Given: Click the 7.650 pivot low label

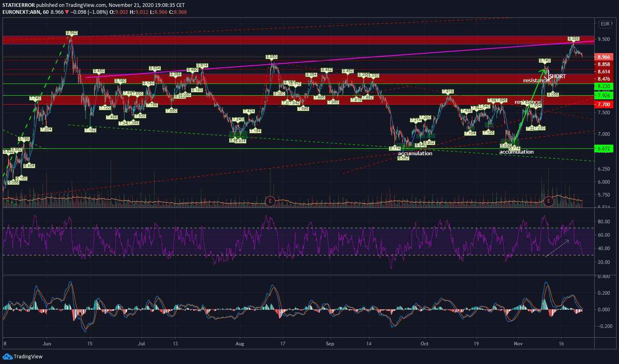Looking at the screenshot, I should click(x=171, y=110).
